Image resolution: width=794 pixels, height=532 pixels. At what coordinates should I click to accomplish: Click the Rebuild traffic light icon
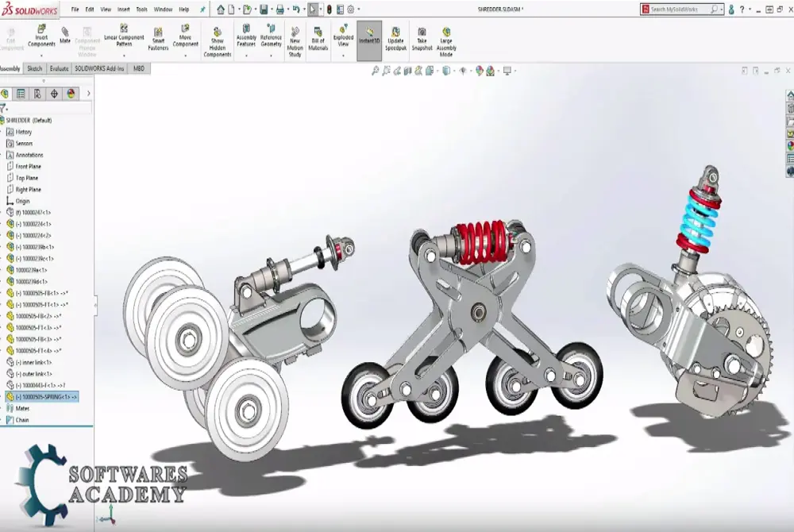point(330,9)
